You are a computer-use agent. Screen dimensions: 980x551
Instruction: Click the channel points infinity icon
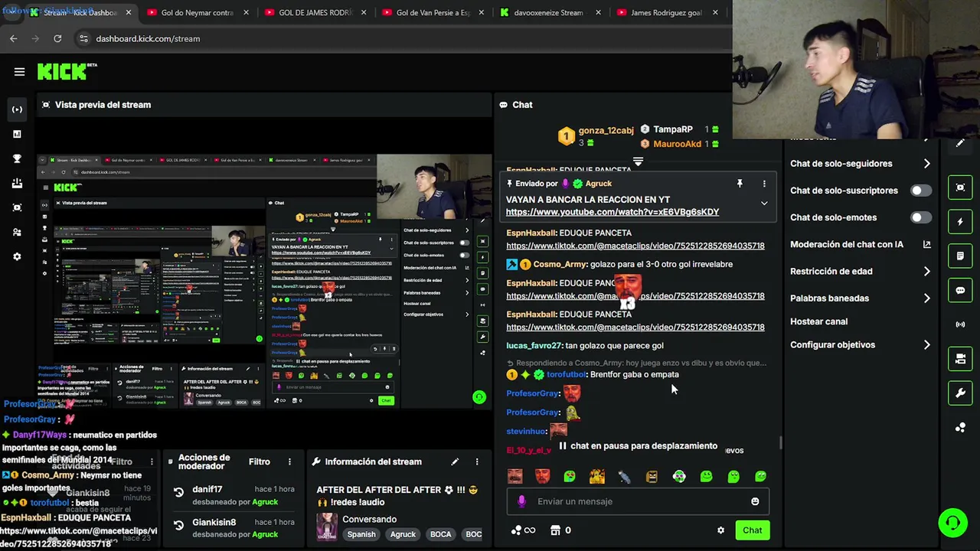click(x=523, y=530)
